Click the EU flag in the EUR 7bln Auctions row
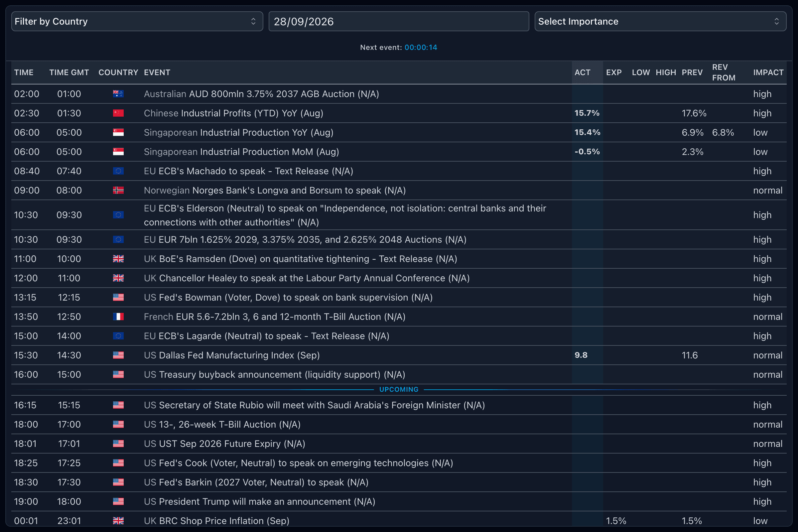 pos(118,240)
